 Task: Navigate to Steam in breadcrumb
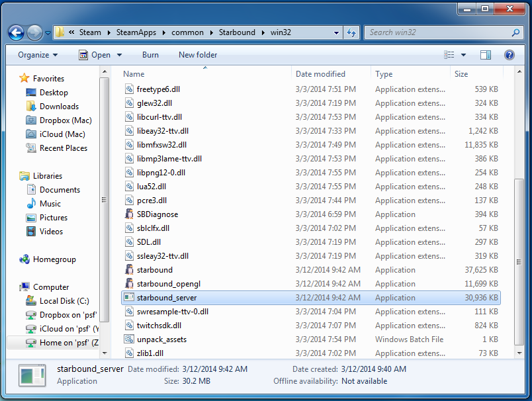click(x=90, y=32)
